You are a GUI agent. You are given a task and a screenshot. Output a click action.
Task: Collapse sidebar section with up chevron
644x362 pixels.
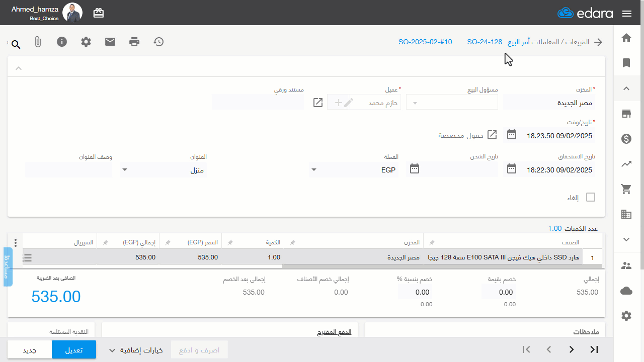tap(626, 88)
